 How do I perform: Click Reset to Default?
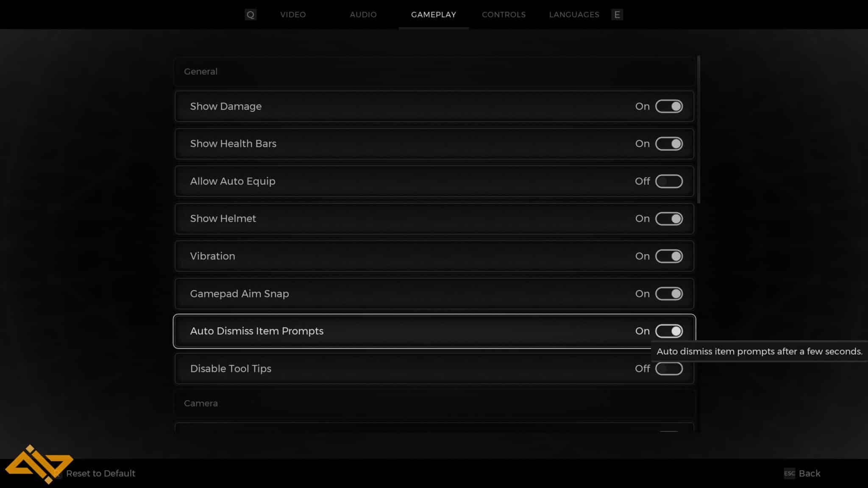click(x=100, y=474)
